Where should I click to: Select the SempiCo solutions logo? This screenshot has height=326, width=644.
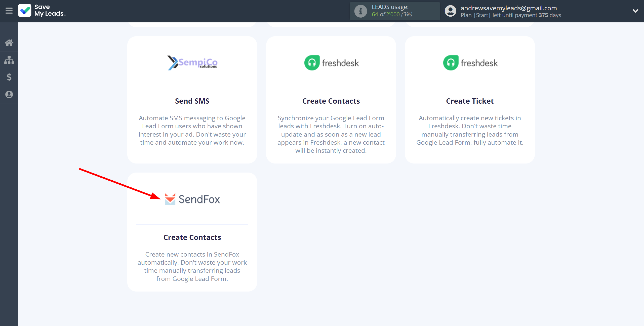point(192,63)
